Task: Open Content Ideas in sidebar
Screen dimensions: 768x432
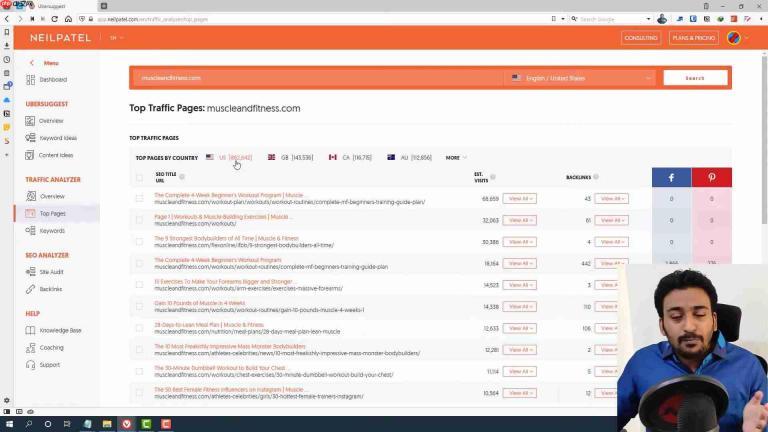Action: [x=49, y=155]
